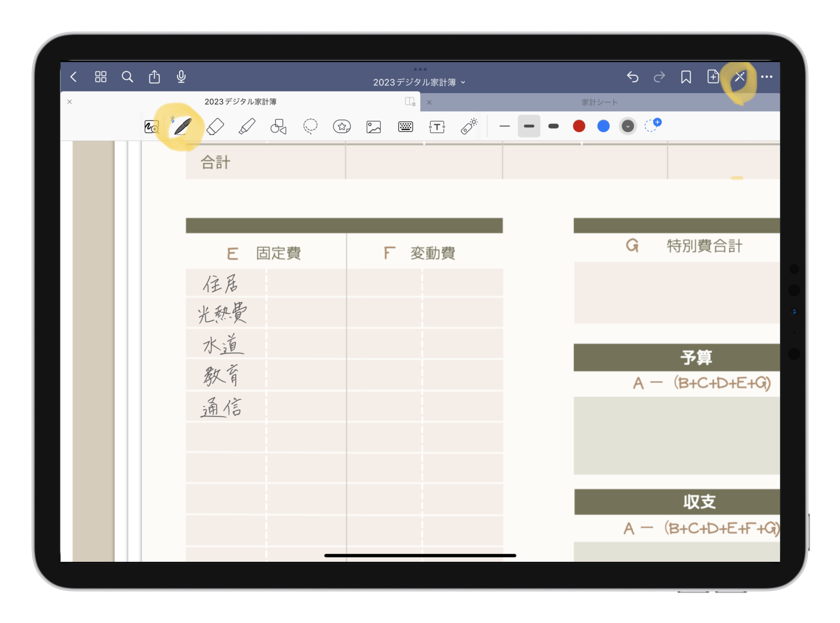Screen dimensions: 840x623
Task: Select the 2023デジタル家計簿 tab
Action: coord(240,102)
